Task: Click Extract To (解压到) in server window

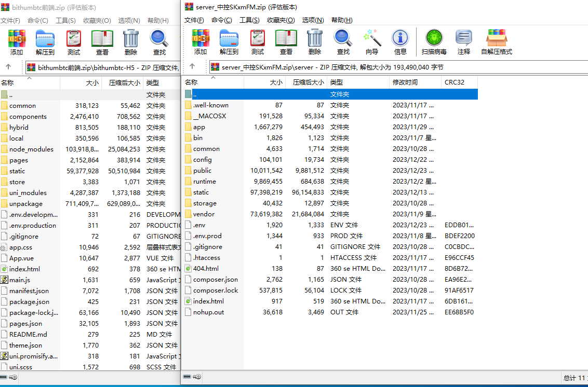Action: [x=229, y=42]
